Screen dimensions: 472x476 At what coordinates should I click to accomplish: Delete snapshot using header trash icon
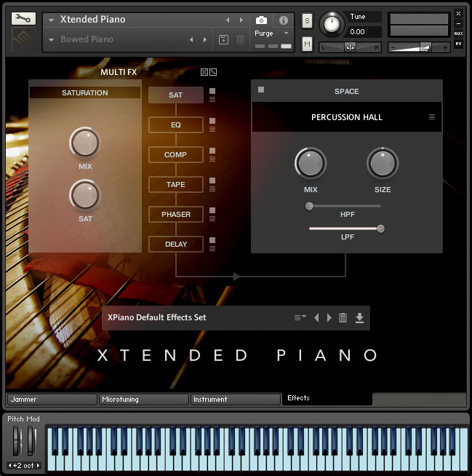pos(240,39)
